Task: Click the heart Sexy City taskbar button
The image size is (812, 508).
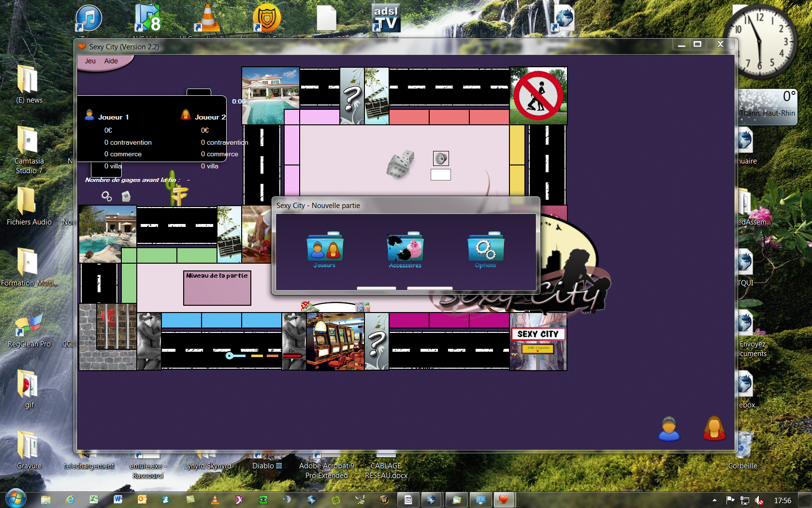Action: (504, 500)
